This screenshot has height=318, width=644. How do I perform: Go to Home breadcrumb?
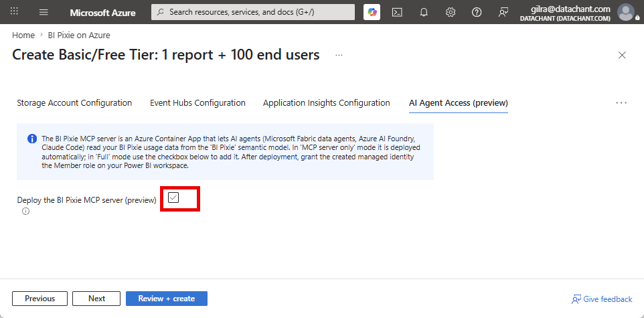[x=23, y=35]
